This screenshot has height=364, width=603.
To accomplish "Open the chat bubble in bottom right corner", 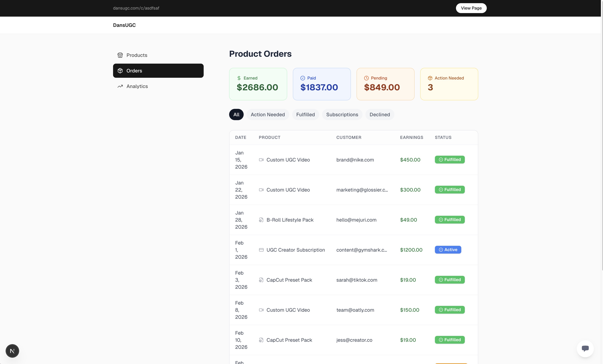I will click(585, 349).
